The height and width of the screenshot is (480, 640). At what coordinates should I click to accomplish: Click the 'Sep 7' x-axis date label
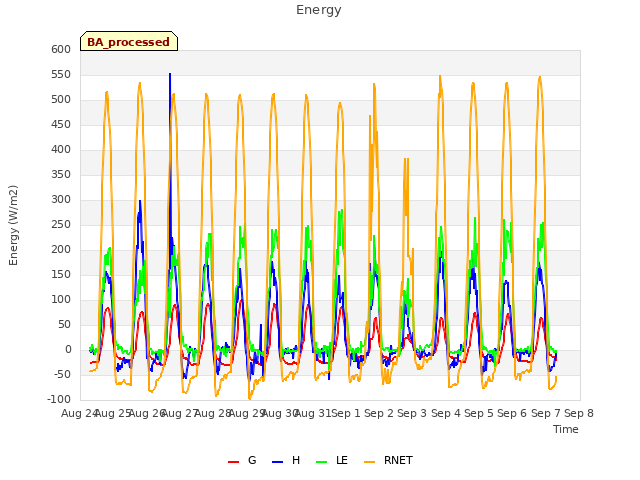tap(546, 413)
